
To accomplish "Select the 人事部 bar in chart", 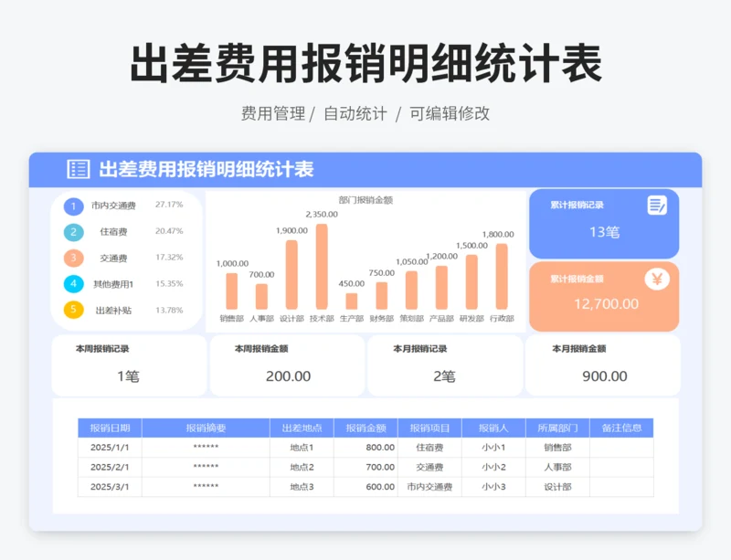I will (261, 297).
